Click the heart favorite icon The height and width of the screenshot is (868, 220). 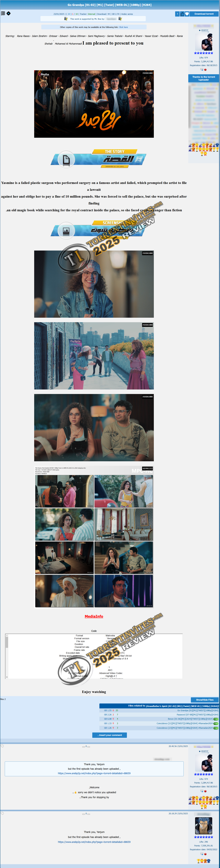[x=187, y=14]
